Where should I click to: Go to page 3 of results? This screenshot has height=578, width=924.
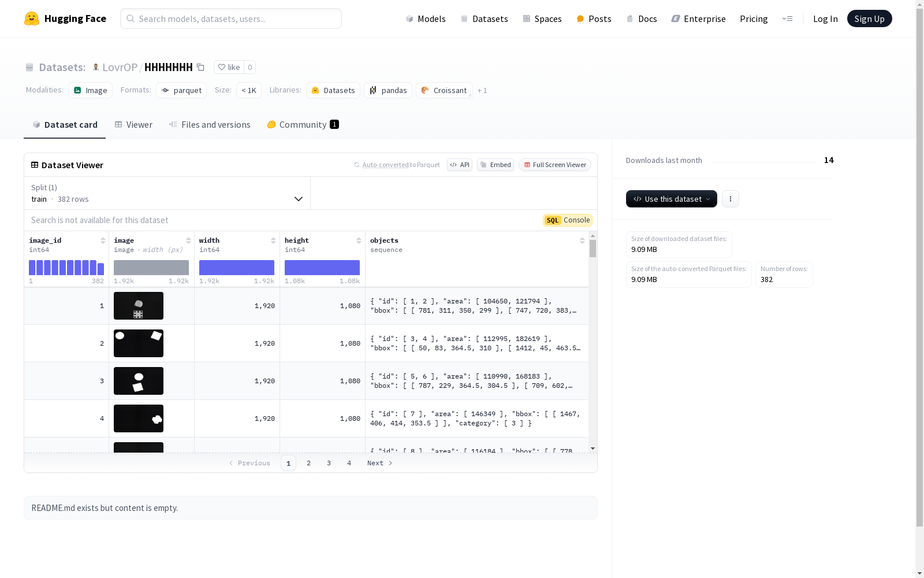pyautogui.click(x=329, y=463)
